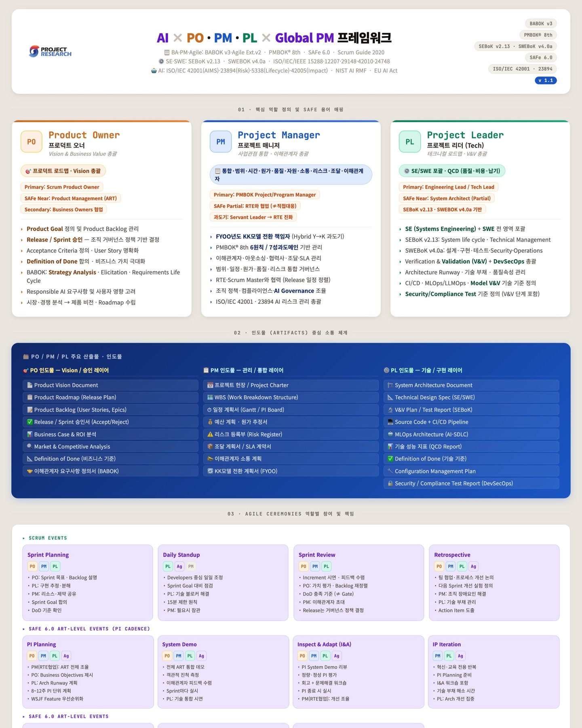Click the PM role badge in Sprint Planning
The height and width of the screenshot is (728, 582).
[x=44, y=566]
